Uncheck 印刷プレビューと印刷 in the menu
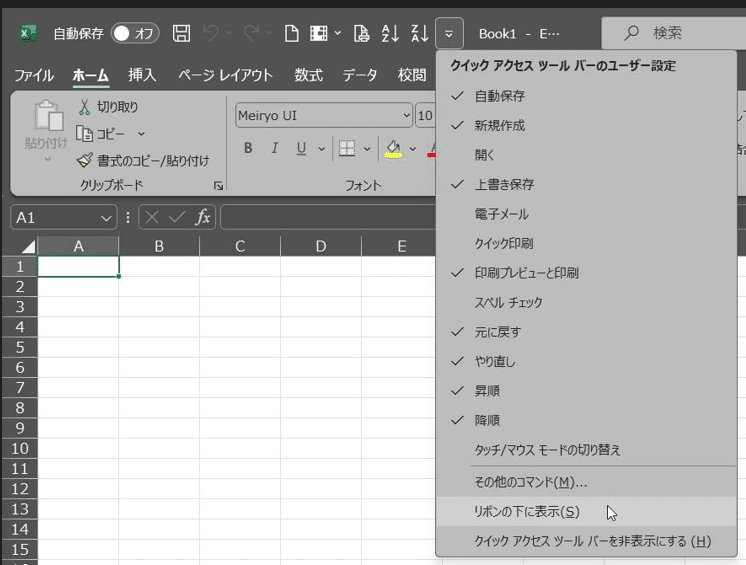The height and width of the screenshot is (565, 746). (586, 273)
